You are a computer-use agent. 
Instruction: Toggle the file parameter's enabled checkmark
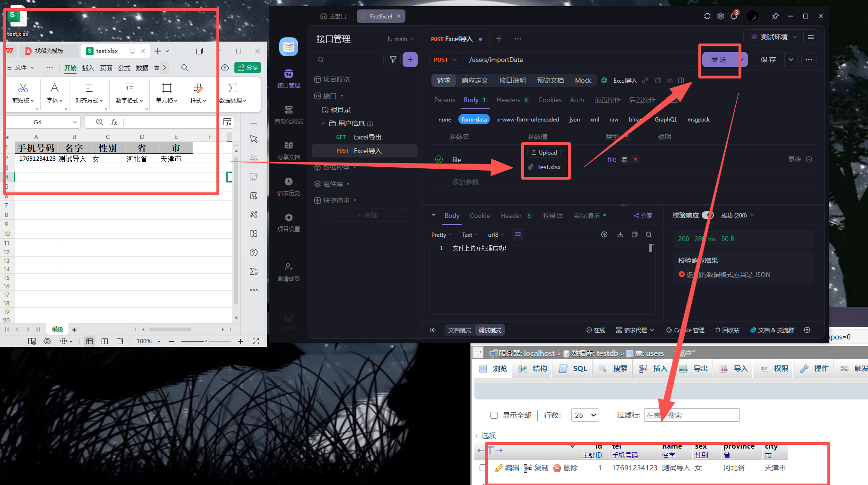439,159
